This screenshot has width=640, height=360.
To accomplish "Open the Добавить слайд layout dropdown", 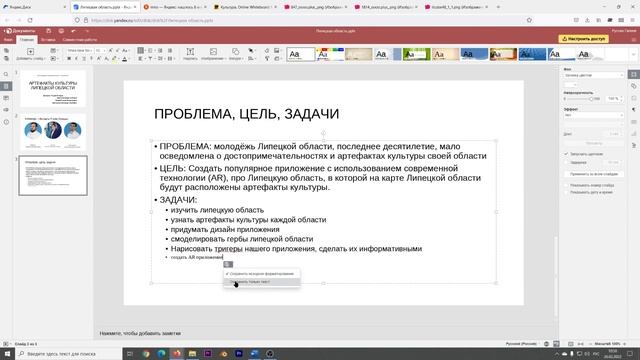I will point(30,59).
